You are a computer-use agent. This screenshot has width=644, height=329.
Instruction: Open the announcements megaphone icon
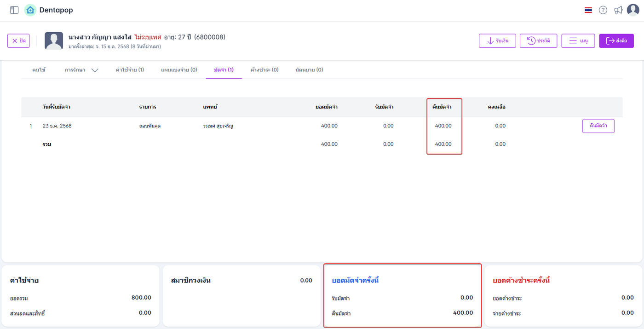pos(618,10)
